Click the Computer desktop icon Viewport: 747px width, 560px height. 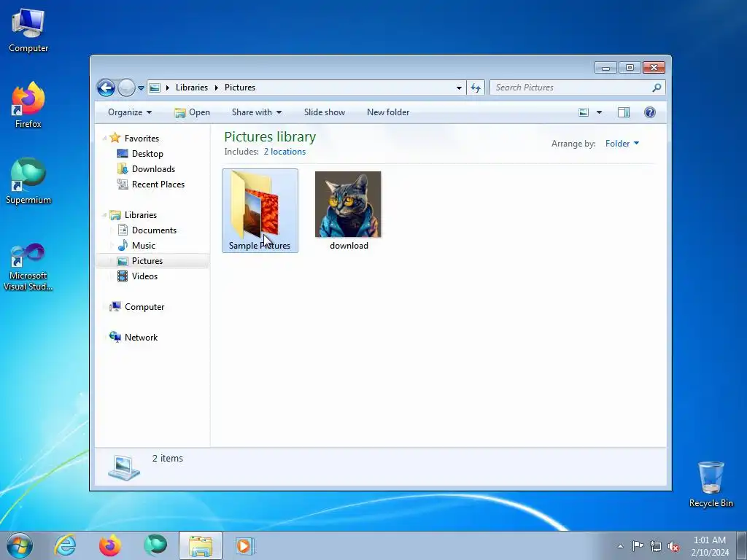pos(28,30)
